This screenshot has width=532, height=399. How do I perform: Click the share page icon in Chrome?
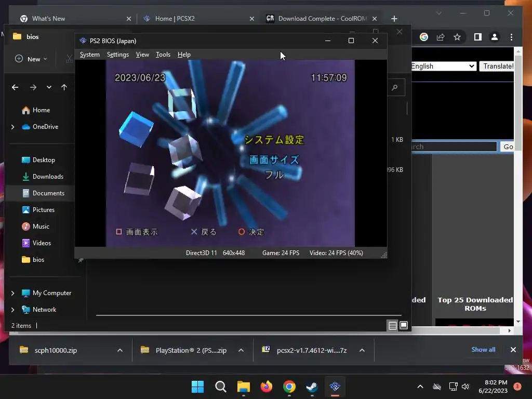[x=441, y=37]
